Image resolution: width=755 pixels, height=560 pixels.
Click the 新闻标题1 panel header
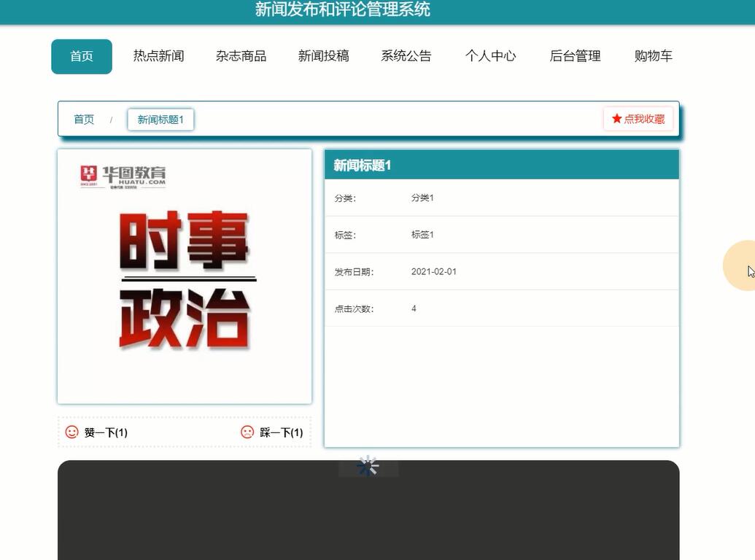(502, 165)
